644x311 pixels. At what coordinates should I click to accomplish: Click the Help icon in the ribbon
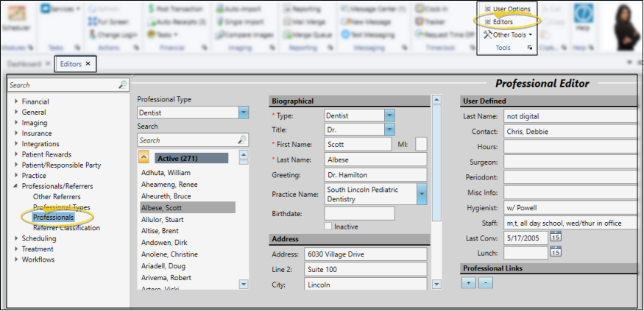pyautogui.click(x=584, y=18)
